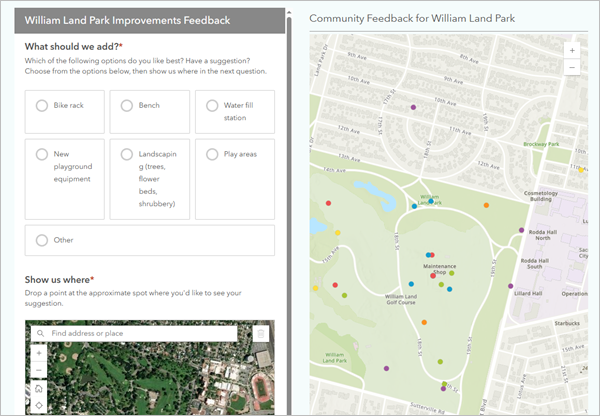Click the 'Show us where' heading
The height and width of the screenshot is (416, 600).
coord(59,280)
